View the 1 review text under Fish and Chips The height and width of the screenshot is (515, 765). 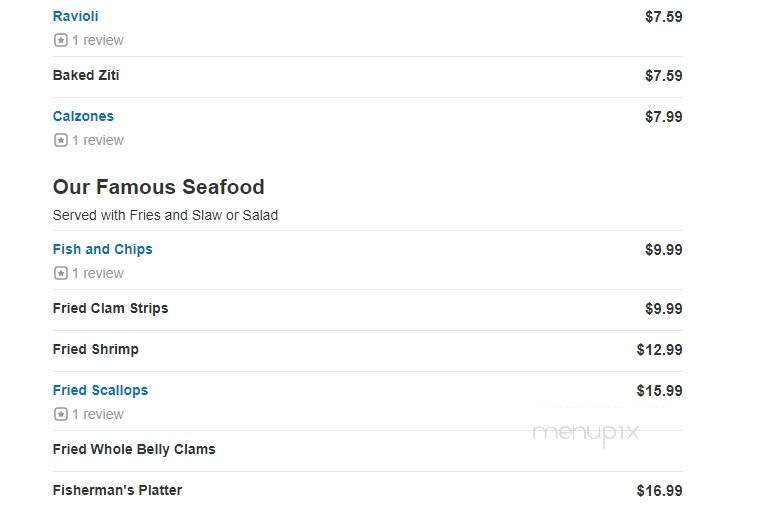click(x=98, y=274)
